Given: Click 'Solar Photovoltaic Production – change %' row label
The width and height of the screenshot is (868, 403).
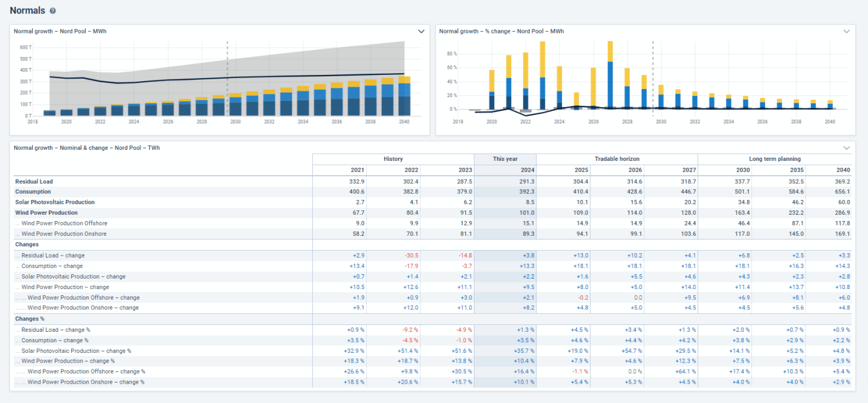Looking at the screenshot, I should 77,350.
